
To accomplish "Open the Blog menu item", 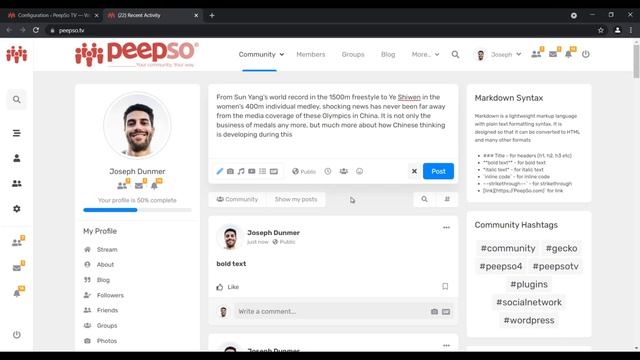I will (388, 54).
